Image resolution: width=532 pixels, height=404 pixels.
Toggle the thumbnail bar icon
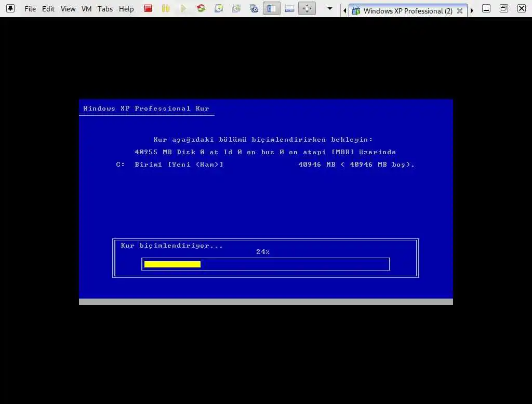pos(289,8)
